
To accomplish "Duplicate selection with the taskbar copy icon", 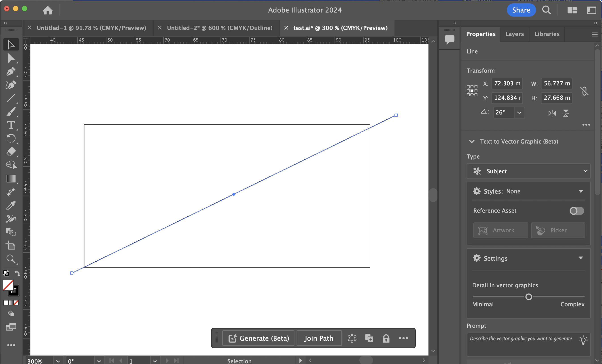I will [369, 338].
